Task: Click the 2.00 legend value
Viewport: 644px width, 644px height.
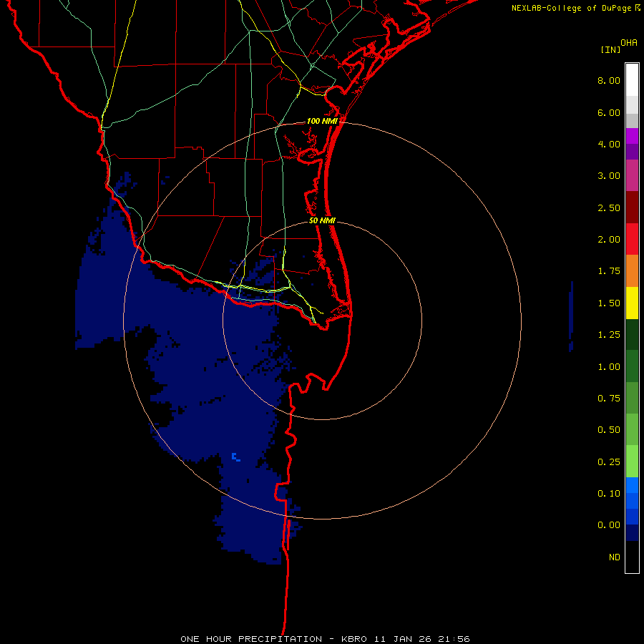Action: (609, 240)
